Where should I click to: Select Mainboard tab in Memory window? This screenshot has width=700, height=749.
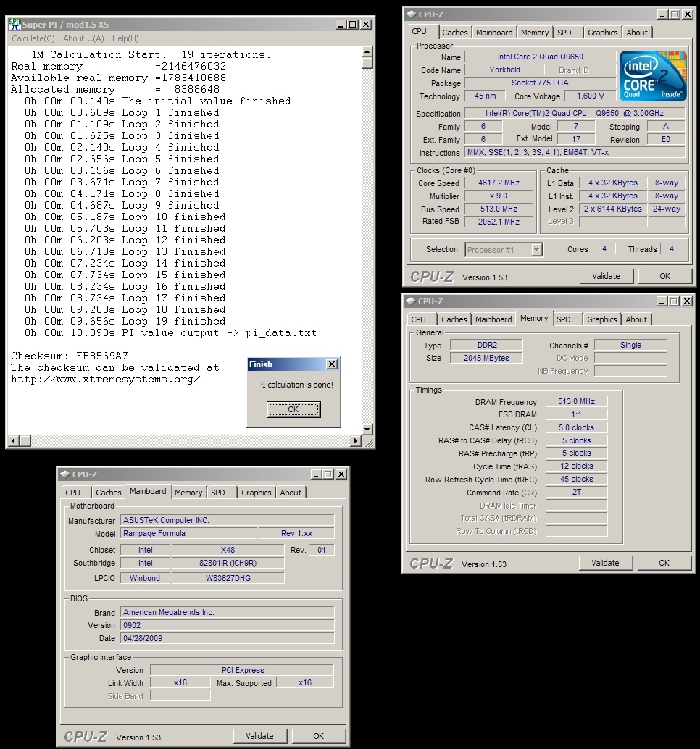tap(493, 319)
